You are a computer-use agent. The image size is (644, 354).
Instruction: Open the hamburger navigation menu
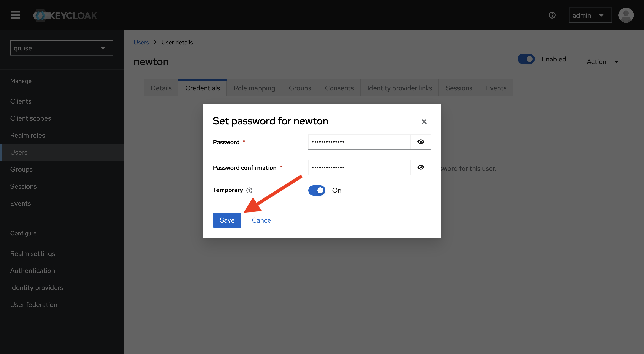(x=15, y=15)
